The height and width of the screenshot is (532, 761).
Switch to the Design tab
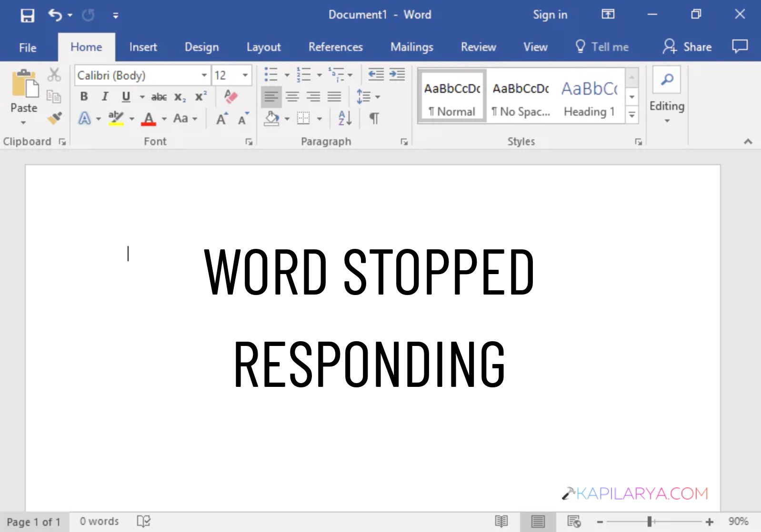click(201, 47)
